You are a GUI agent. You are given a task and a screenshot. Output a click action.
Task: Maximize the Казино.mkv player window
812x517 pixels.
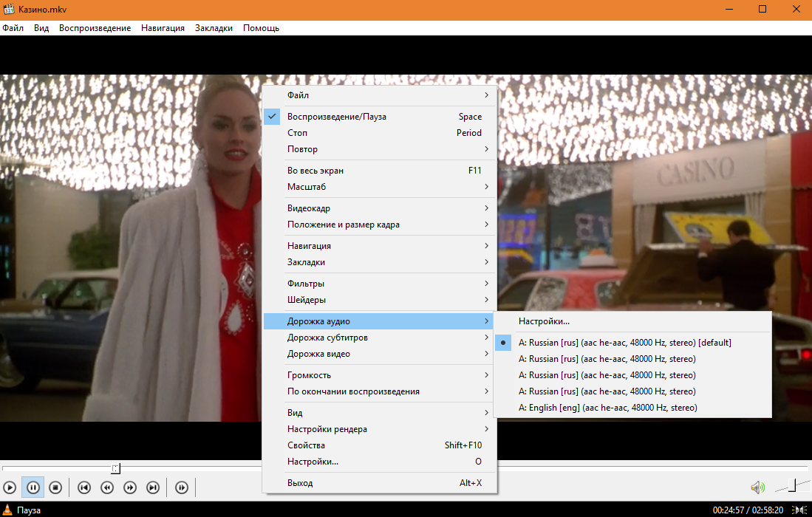[x=762, y=10]
